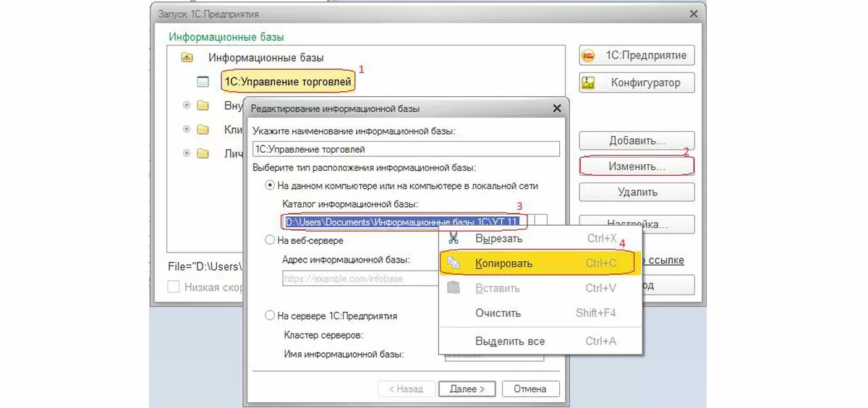This screenshot has height=408, width=868.
Task: Click the disabled < Назад button
Action: (x=407, y=388)
